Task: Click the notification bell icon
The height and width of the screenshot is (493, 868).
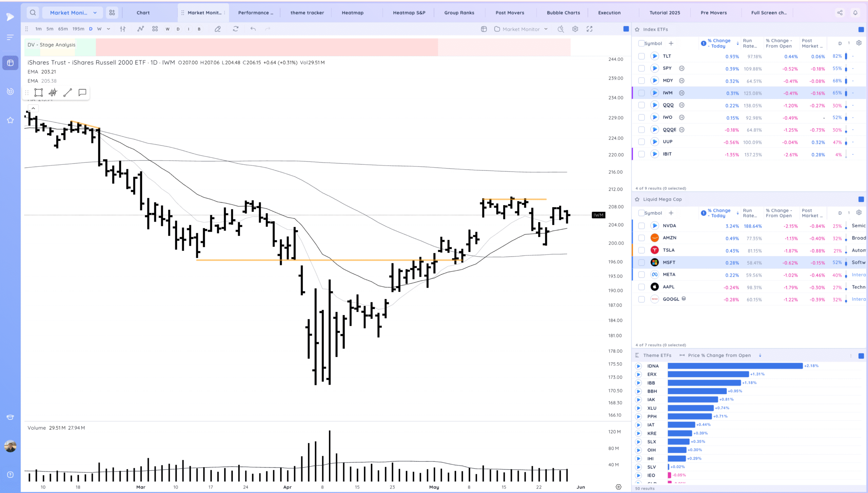Action: click(855, 13)
